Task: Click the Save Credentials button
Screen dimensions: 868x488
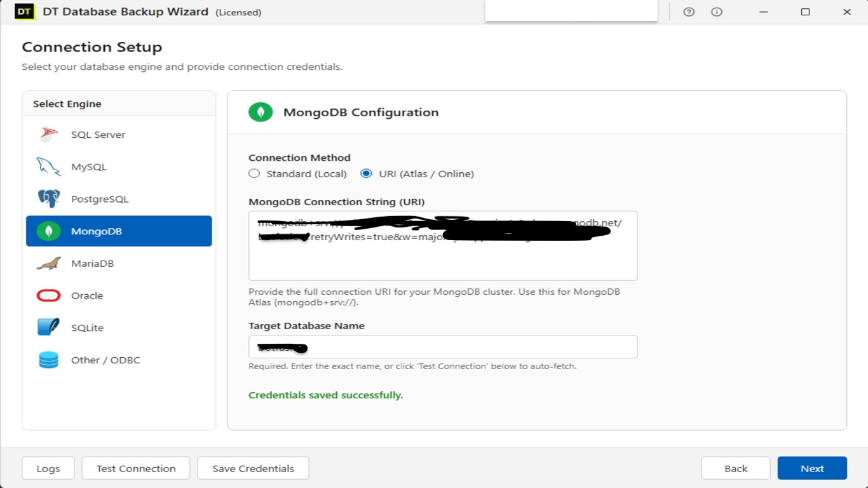Action: [x=253, y=468]
